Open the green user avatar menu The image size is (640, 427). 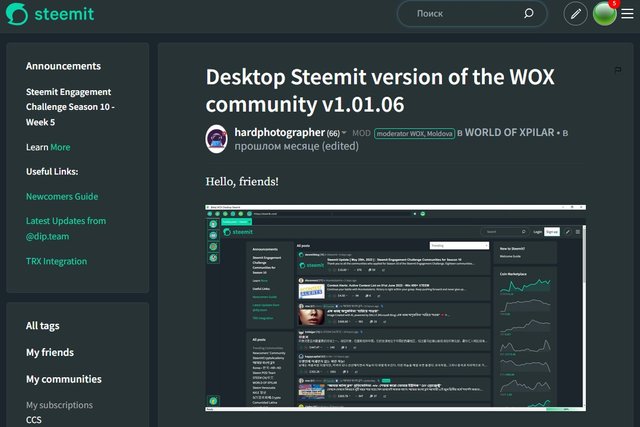tap(604, 14)
